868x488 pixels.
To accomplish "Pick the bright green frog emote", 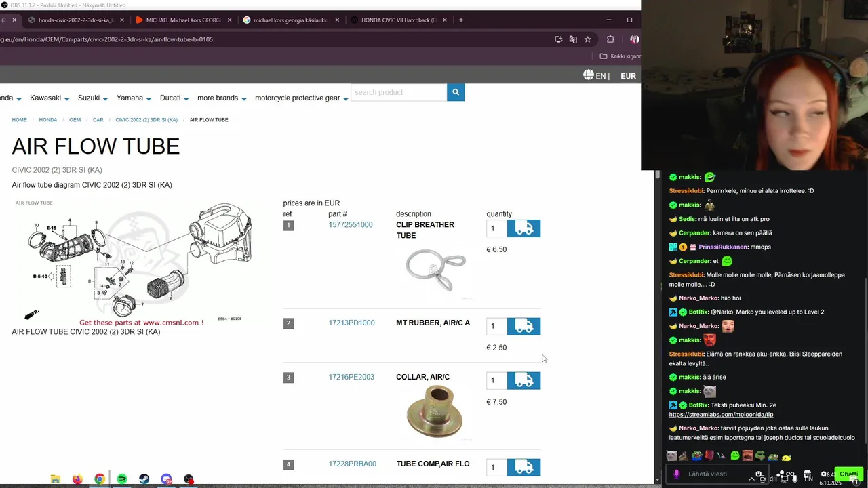I will click(735, 456).
